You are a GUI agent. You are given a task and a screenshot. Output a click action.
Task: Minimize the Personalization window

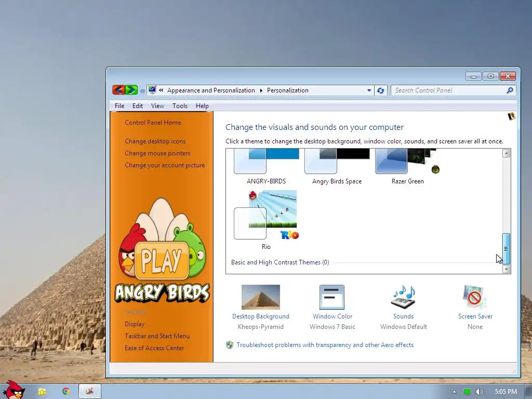473,76
